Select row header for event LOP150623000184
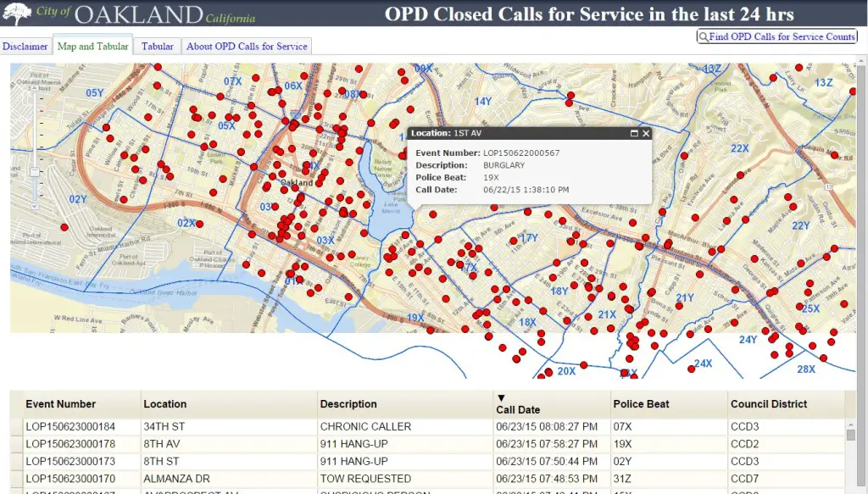The image size is (868, 494). [x=16, y=426]
